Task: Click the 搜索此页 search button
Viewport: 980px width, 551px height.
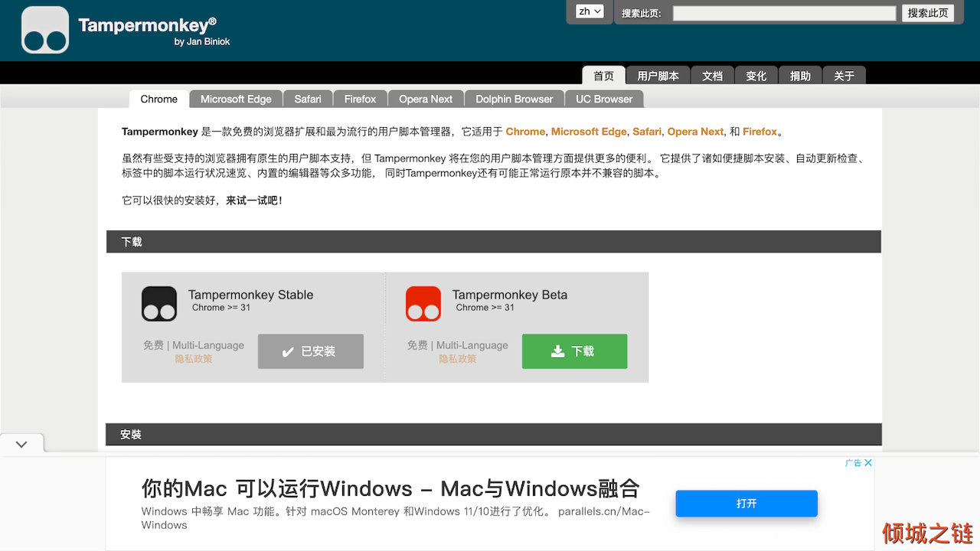Action: 928,13
